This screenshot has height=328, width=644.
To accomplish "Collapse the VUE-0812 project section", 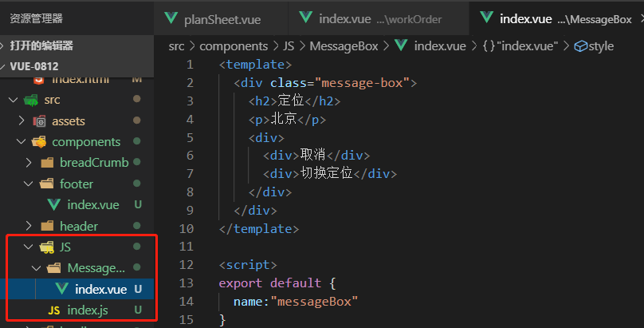I will pos(77,65).
